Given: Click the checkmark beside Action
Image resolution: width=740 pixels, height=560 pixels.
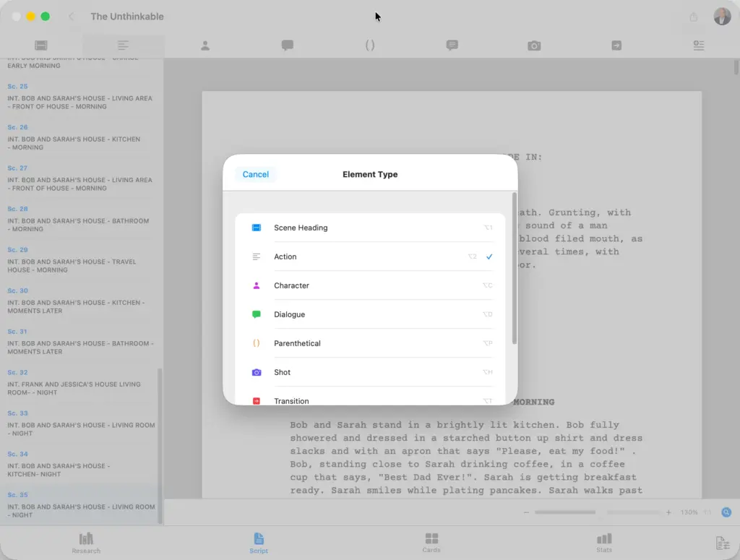Looking at the screenshot, I should [489, 257].
